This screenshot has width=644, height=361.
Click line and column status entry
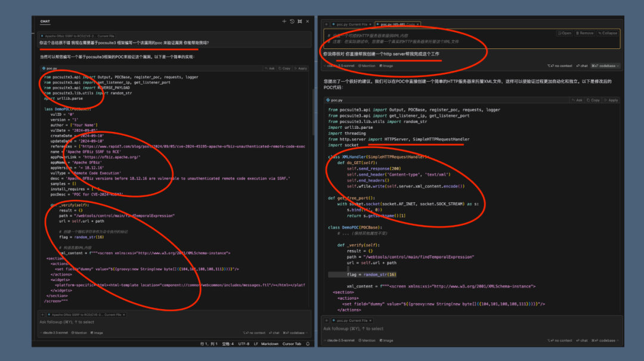(209, 344)
